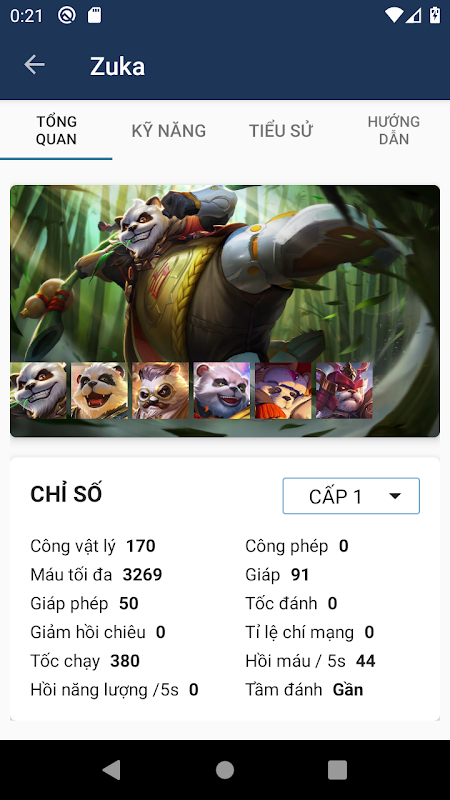450x800 pixels.
Task: Go to the HƯỚNG DẪN tab
Action: tap(393, 131)
